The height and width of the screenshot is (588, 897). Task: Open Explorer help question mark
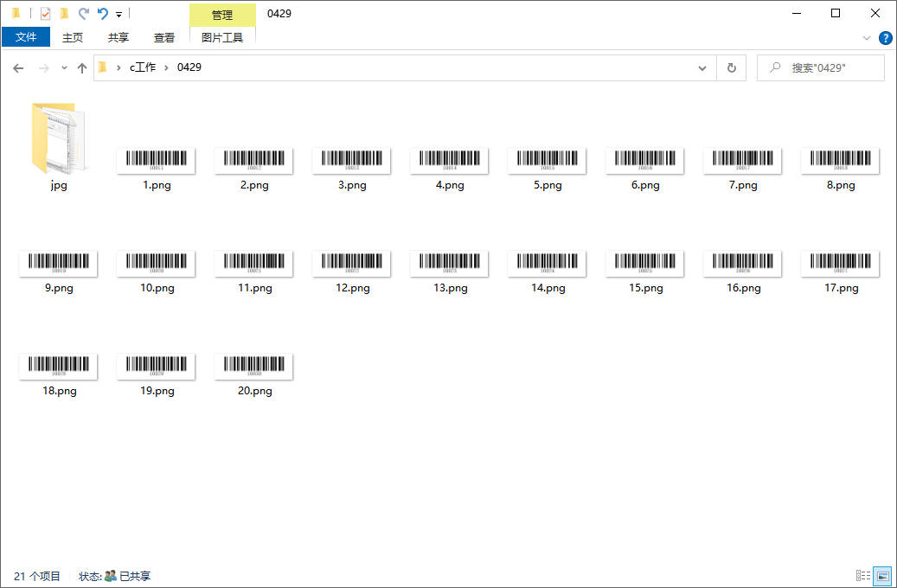tap(885, 38)
